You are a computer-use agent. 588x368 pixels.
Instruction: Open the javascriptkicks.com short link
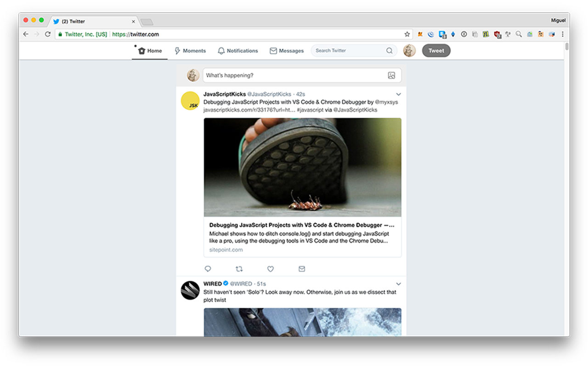[x=249, y=110]
